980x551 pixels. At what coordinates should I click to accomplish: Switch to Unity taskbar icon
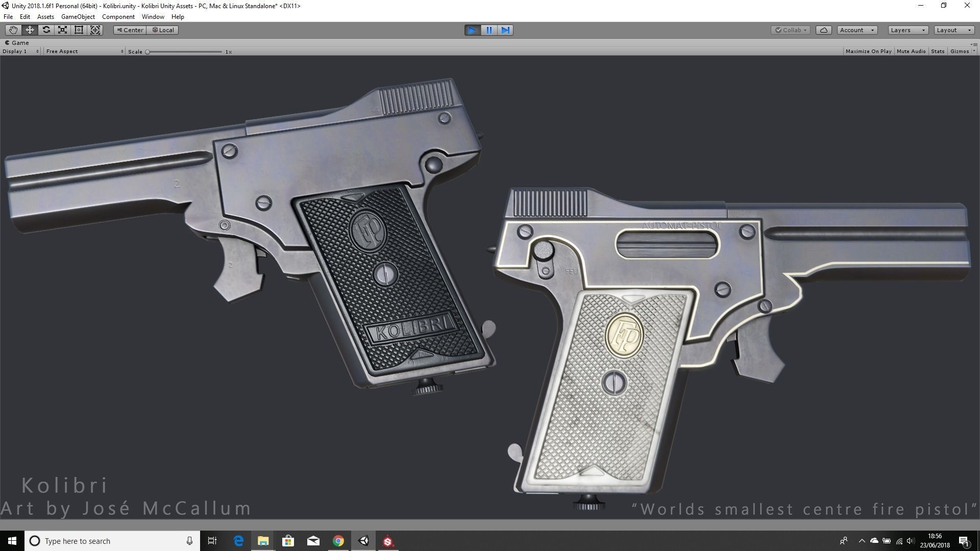point(363,541)
